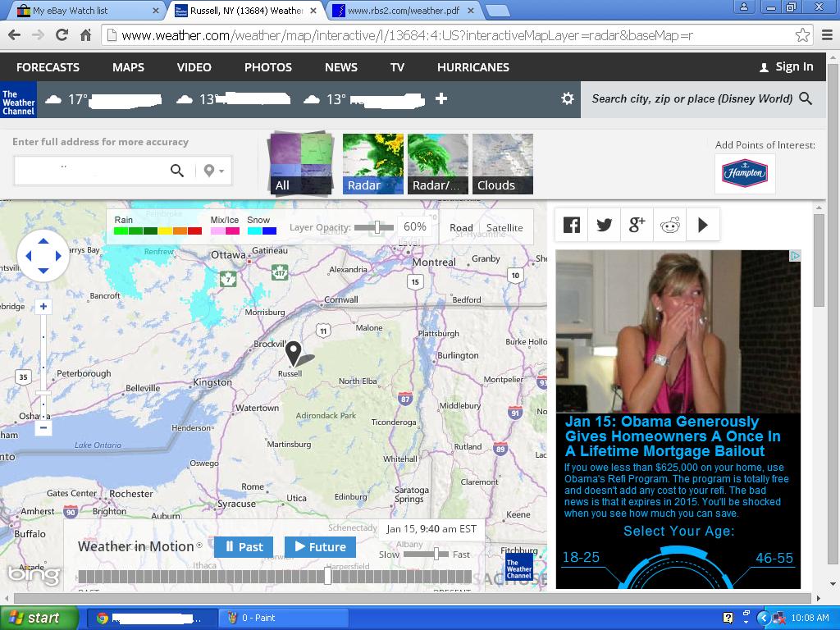
Task: Click the map zoom out minus button
Action: pyautogui.click(x=43, y=427)
